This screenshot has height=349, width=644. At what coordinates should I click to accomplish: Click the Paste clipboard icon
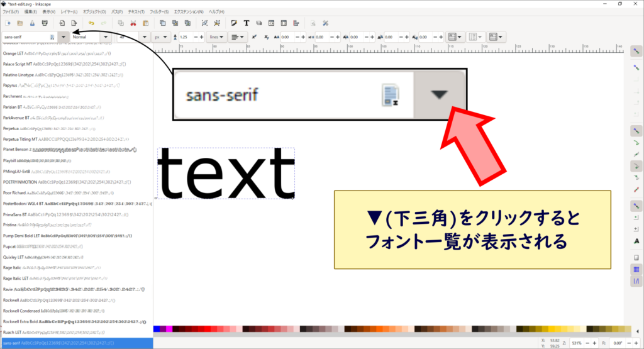pos(145,23)
